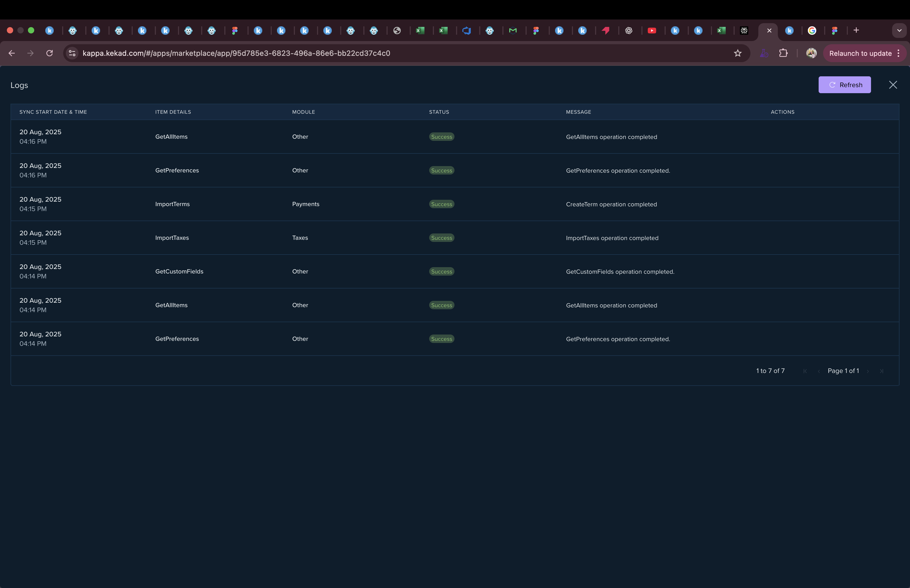Go to the next page of logs
This screenshot has width=910, height=588.
point(868,371)
